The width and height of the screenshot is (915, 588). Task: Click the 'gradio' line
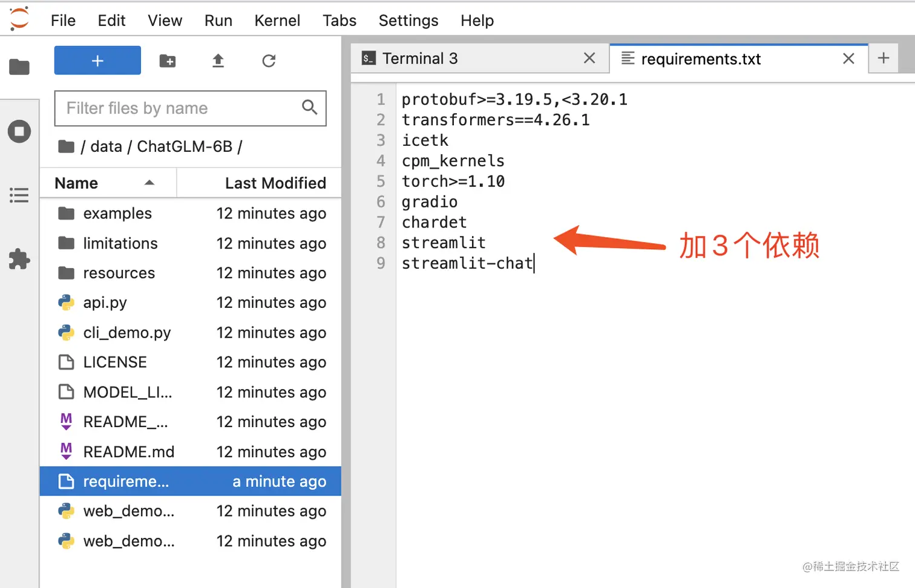[x=430, y=202]
